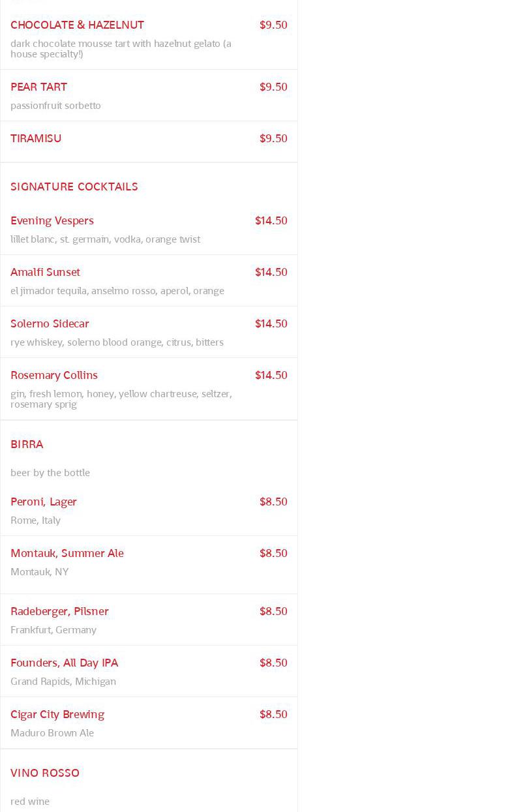Click the Radeberger, Pilsner item
512x812 pixels.
click(x=59, y=611)
